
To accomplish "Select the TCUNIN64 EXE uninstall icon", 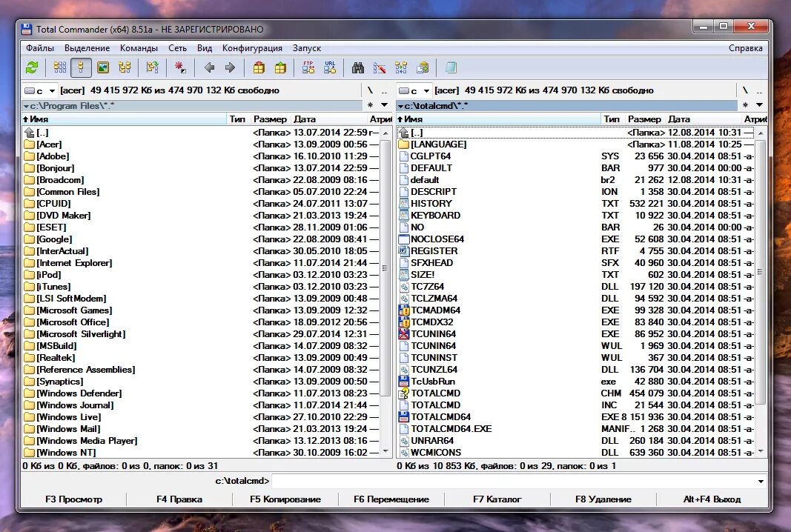I will click(x=403, y=334).
